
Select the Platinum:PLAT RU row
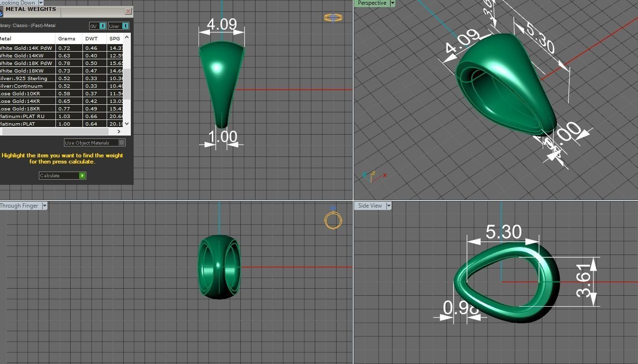(x=62, y=116)
